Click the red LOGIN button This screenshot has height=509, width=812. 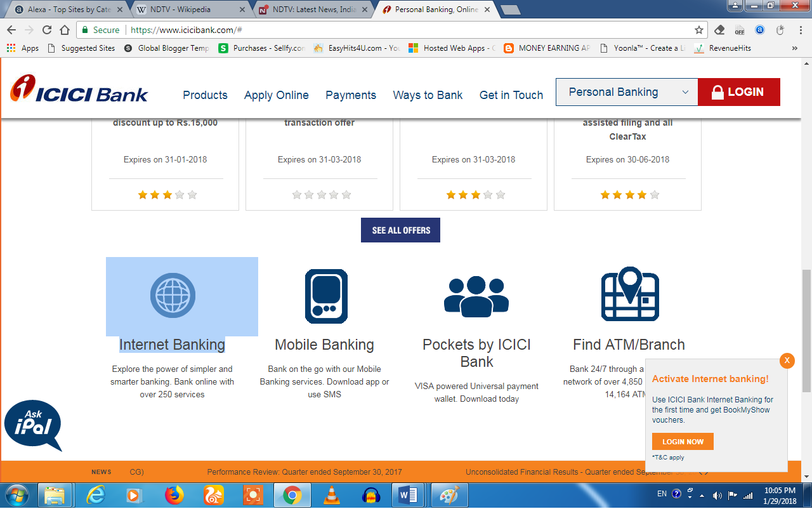click(739, 92)
